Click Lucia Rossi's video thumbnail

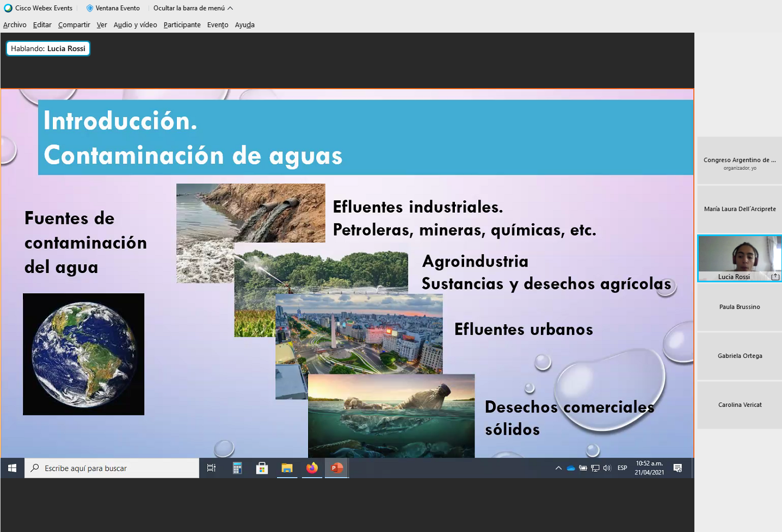pos(739,255)
